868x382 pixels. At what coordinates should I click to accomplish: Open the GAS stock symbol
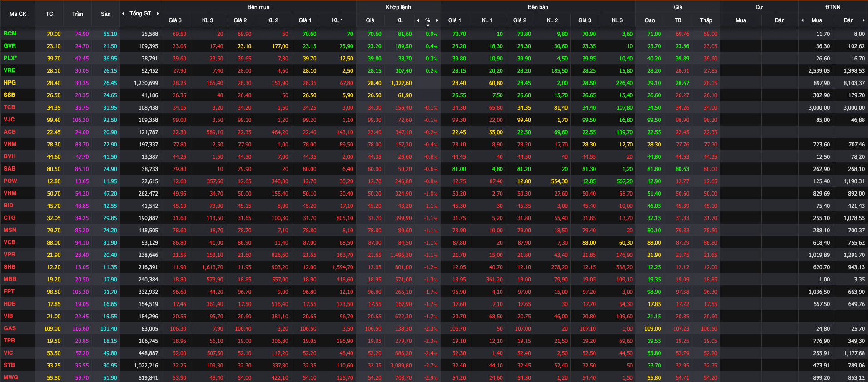click(10, 328)
